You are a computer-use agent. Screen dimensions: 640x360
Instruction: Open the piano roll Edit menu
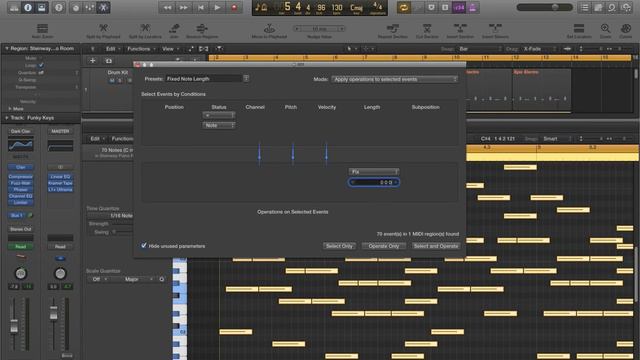[97, 139]
